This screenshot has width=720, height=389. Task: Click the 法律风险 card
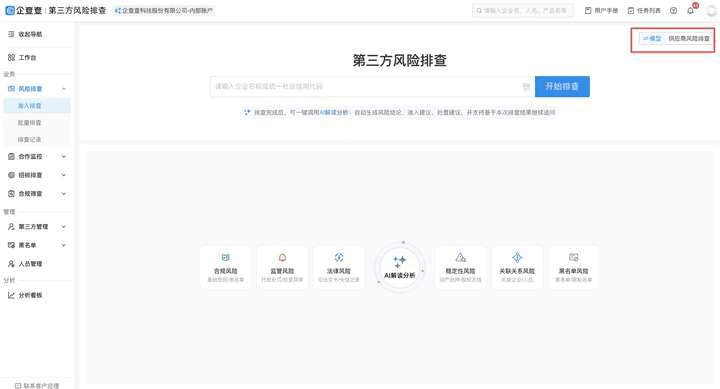point(339,267)
